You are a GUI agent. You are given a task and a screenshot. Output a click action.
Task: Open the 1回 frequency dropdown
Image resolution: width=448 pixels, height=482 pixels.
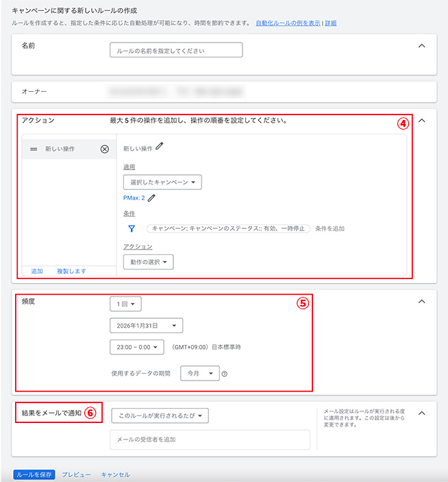pyautogui.click(x=125, y=303)
